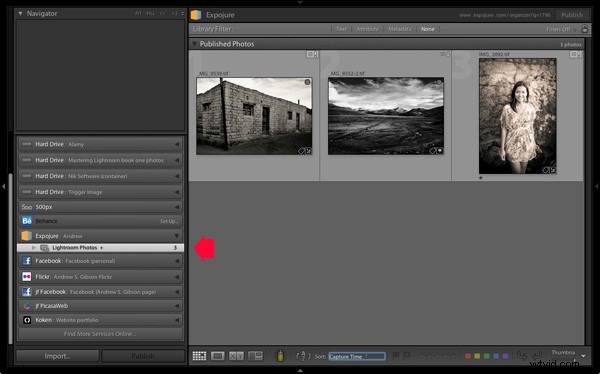Switch to Grid view icon
The height and width of the screenshot is (374, 600).
[x=199, y=356]
